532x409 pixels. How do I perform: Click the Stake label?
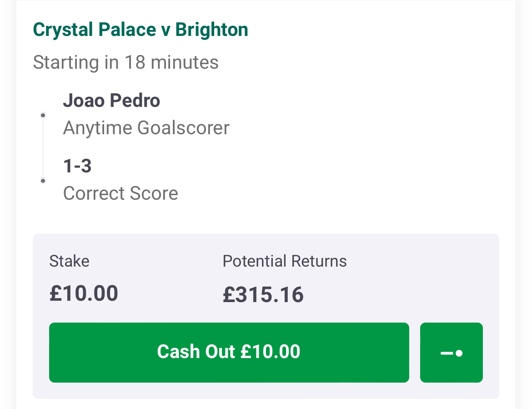69,261
